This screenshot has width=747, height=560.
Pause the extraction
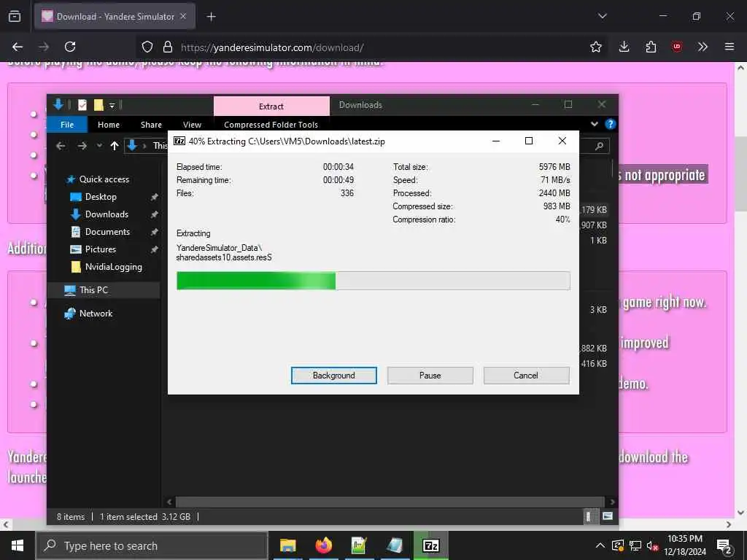[430, 376]
